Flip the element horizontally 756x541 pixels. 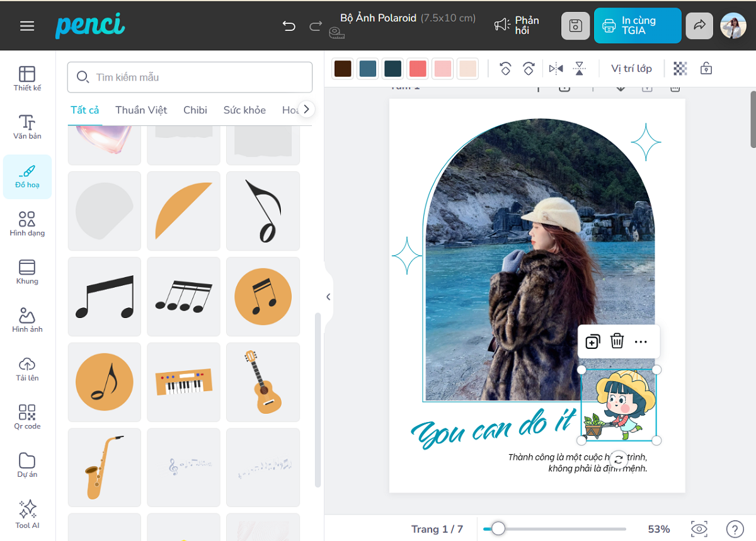[556, 69]
